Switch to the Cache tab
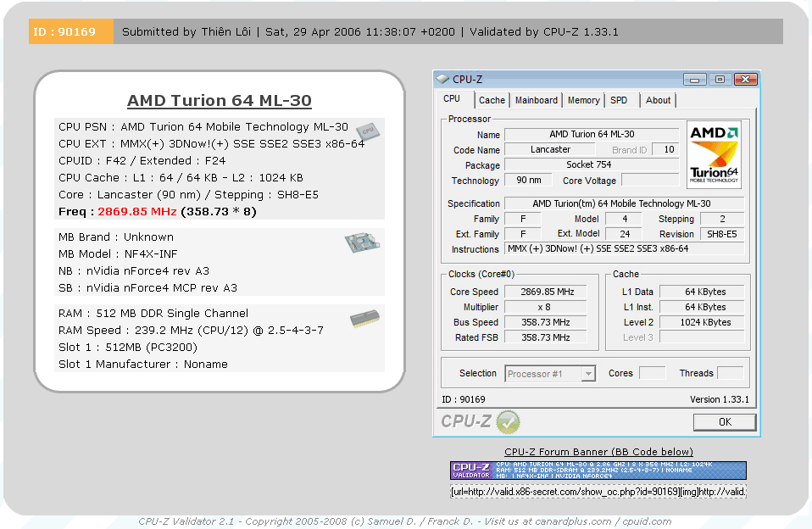Image resolution: width=812 pixels, height=529 pixels. [x=492, y=101]
